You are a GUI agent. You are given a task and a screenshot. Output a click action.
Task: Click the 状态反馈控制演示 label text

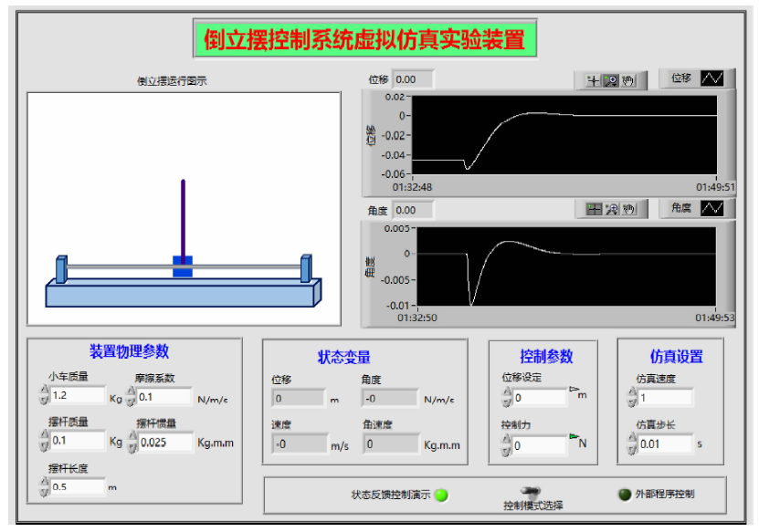[x=391, y=495]
